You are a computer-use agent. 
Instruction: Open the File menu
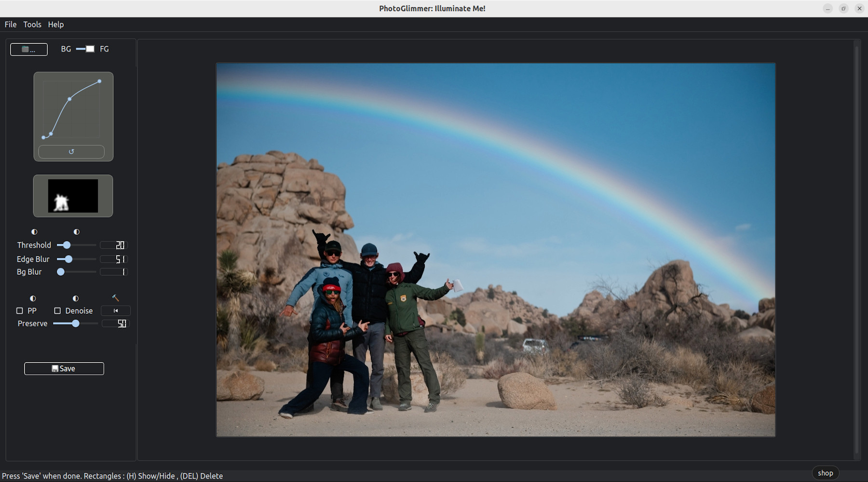click(11, 25)
